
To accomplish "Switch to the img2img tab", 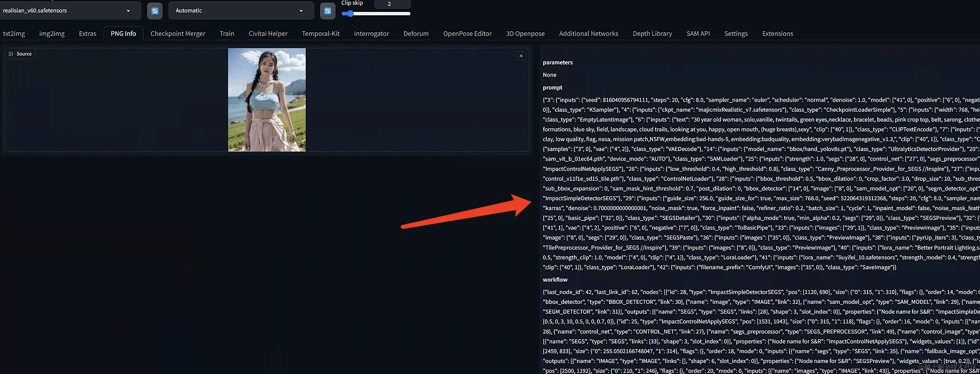I will pyautogui.click(x=52, y=33).
